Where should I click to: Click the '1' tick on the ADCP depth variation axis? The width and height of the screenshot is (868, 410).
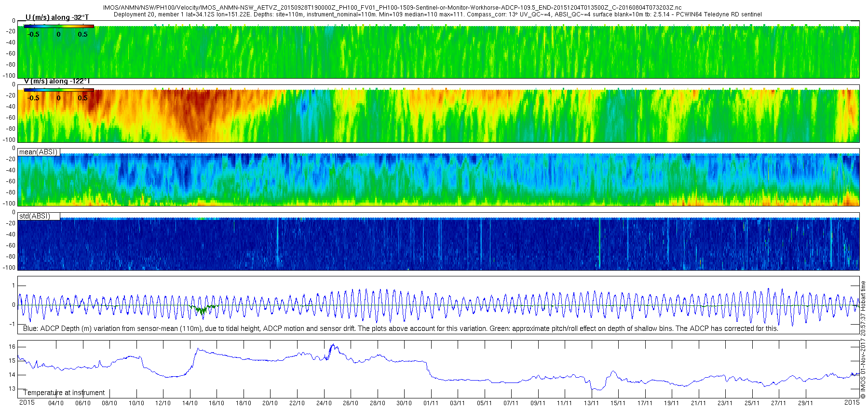14,286
